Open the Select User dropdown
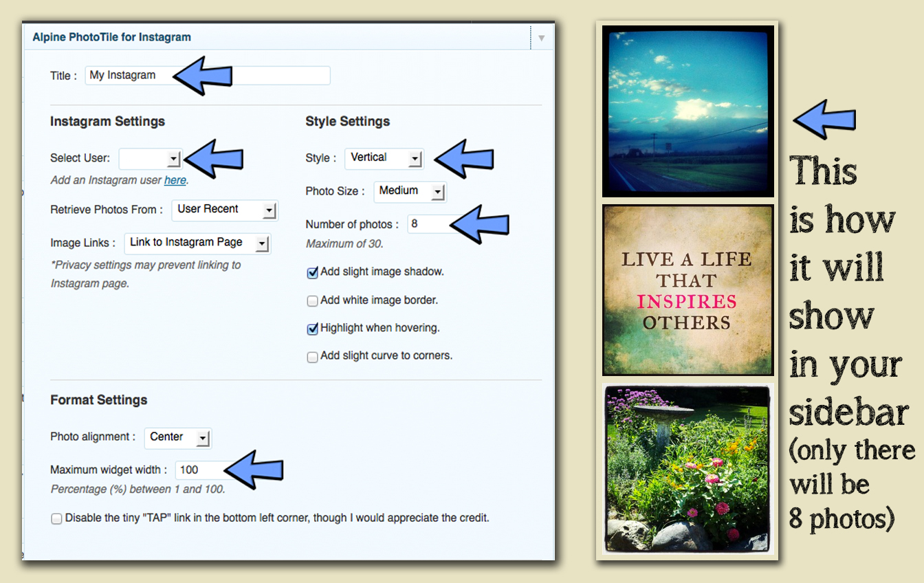 tap(150, 159)
